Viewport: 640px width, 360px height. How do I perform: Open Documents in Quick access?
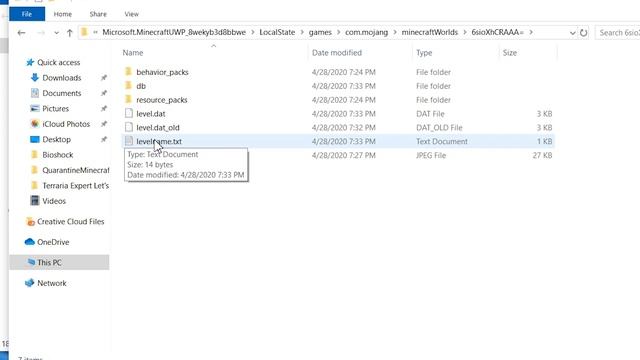(62, 93)
